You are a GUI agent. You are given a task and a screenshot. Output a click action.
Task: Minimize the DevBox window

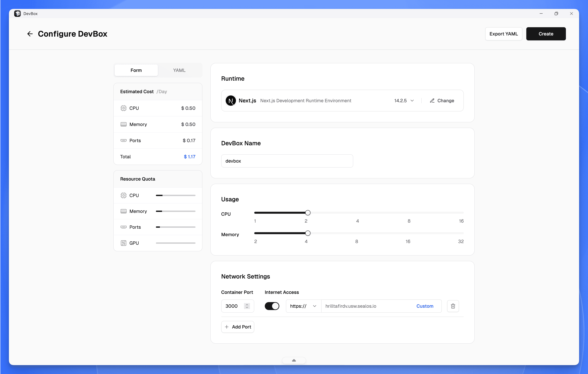[x=541, y=14]
